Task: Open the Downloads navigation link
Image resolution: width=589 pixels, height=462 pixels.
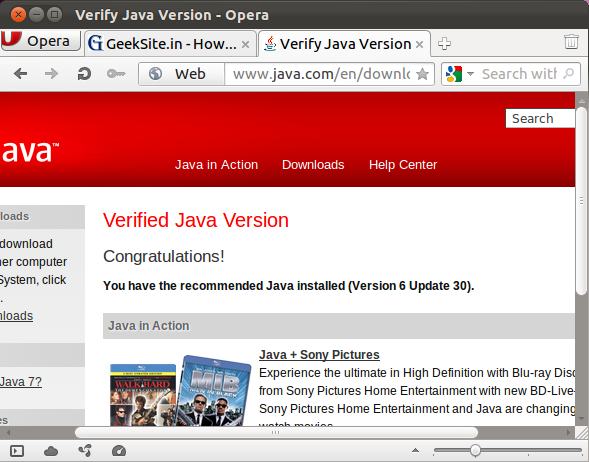Action: point(313,165)
